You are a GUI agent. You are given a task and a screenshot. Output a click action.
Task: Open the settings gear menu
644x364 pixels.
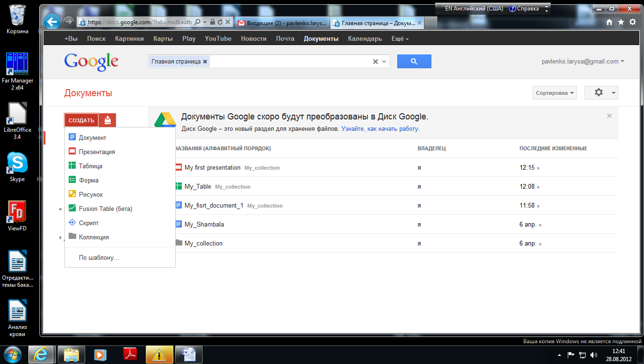pos(601,92)
